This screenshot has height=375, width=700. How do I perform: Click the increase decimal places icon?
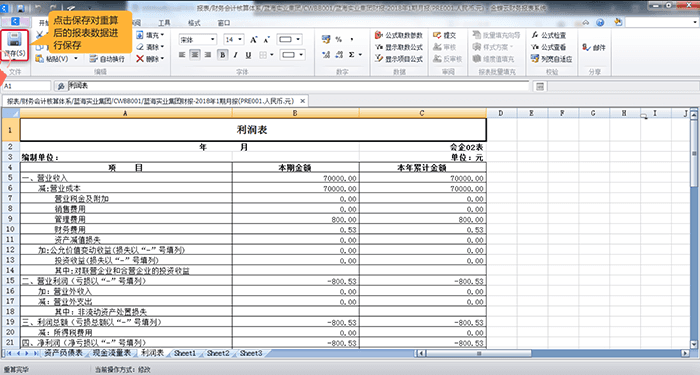tap(326, 54)
